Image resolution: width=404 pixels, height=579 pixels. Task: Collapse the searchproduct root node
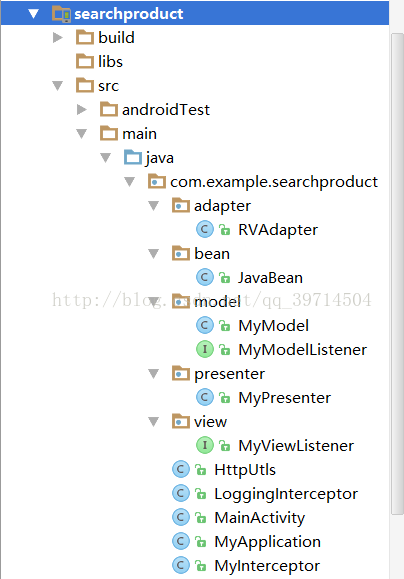(34, 14)
